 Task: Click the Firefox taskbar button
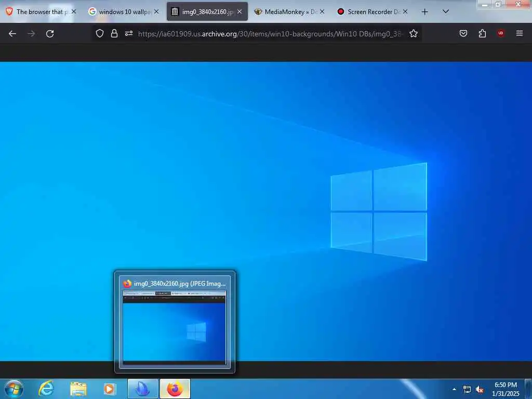click(175, 389)
